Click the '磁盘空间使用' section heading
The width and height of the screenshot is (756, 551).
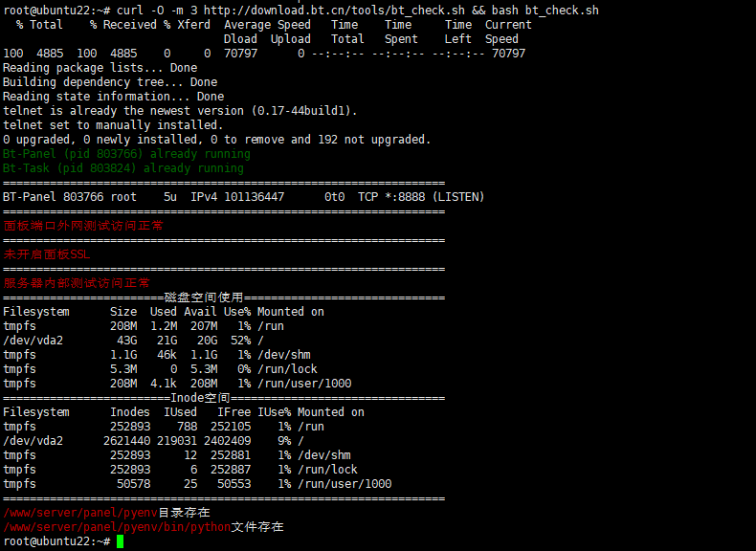204,298
